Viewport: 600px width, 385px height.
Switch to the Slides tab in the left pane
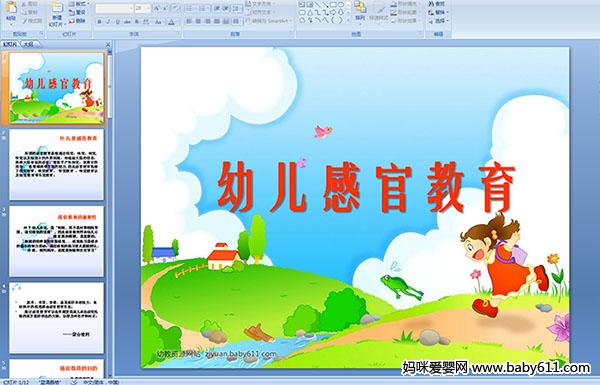click(10, 44)
